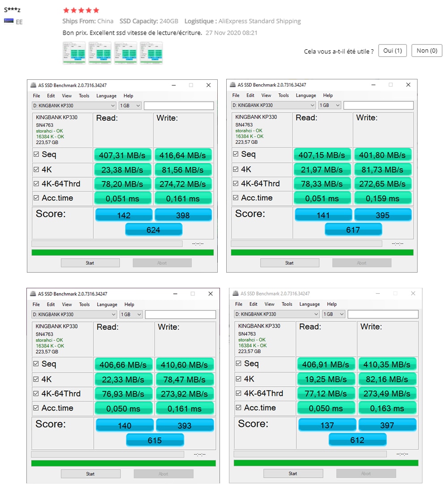
Task: Click the five-star rating of the review
Action: coord(81,10)
